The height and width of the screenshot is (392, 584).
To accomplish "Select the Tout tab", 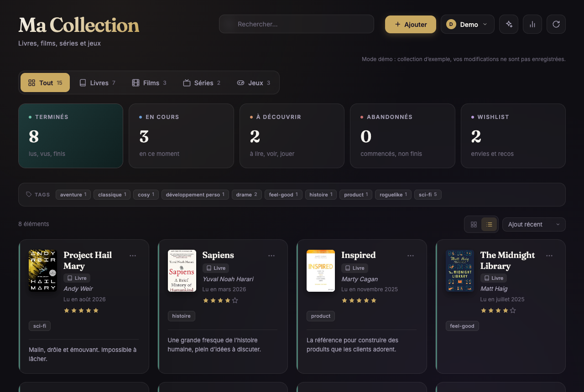I will 45,83.
